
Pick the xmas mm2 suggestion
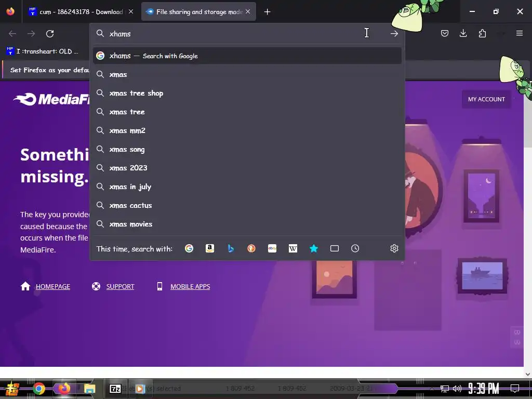(x=247, y=130)
